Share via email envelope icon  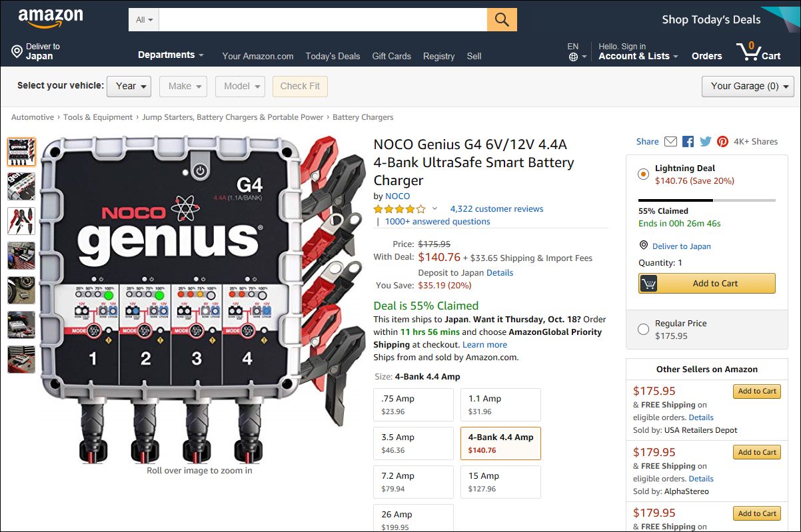[670, 141]
